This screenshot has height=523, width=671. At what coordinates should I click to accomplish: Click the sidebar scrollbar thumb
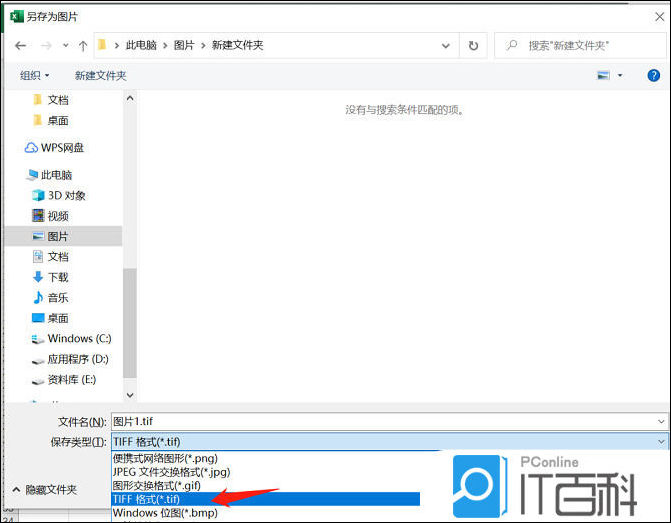coord(130,323)
